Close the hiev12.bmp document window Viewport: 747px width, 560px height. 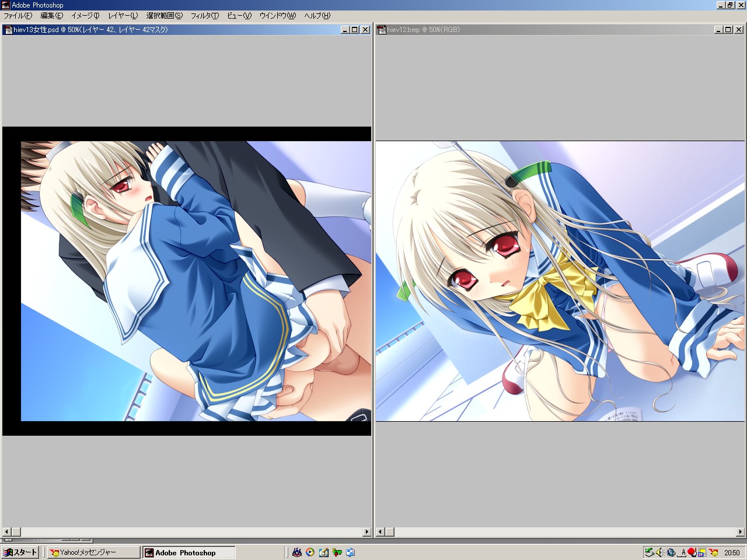739,30
